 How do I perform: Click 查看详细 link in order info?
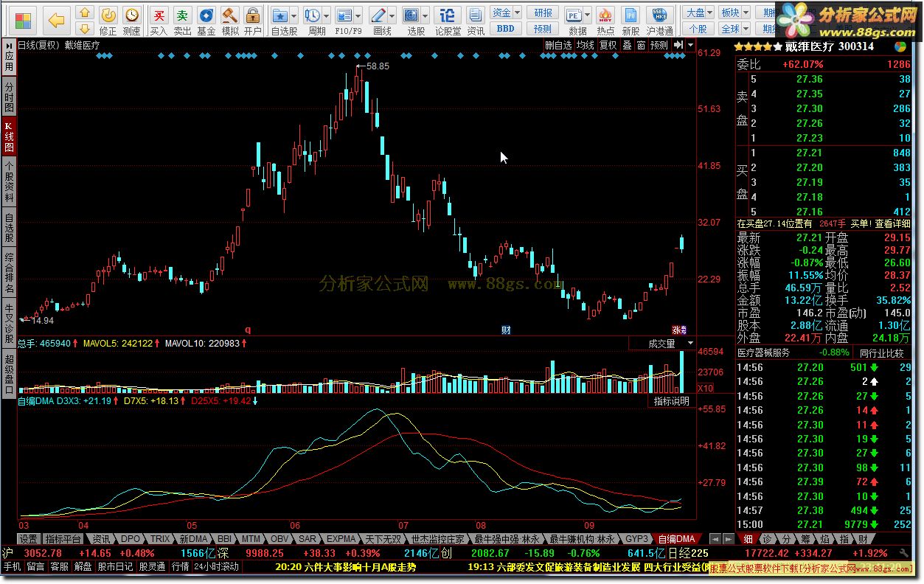click(x=894, y=223)
